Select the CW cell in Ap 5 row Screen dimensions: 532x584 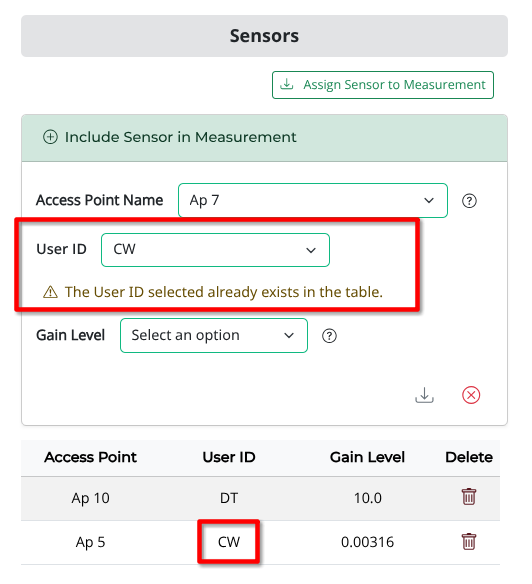[x=229, y=542]
